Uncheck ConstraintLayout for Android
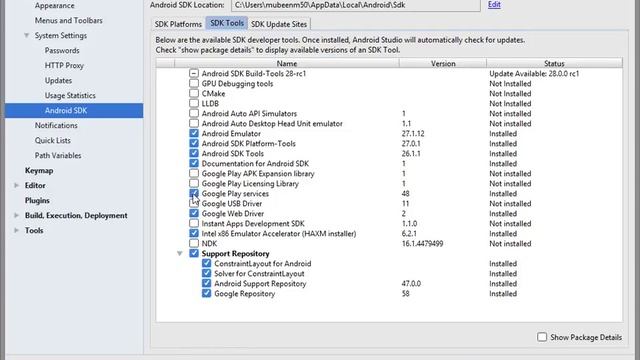Viewport: 640px width, 360px height. tap(207, 263)
